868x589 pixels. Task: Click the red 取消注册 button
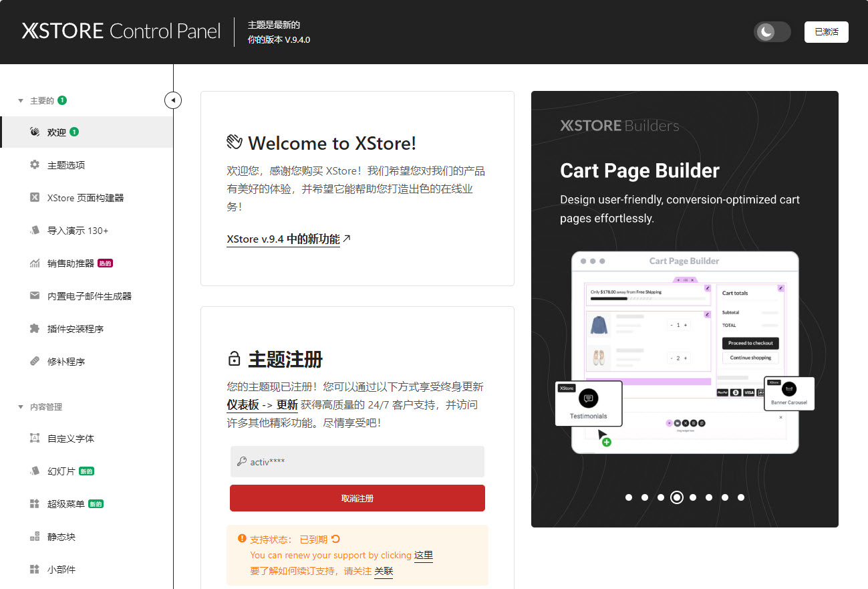(357, 498)
